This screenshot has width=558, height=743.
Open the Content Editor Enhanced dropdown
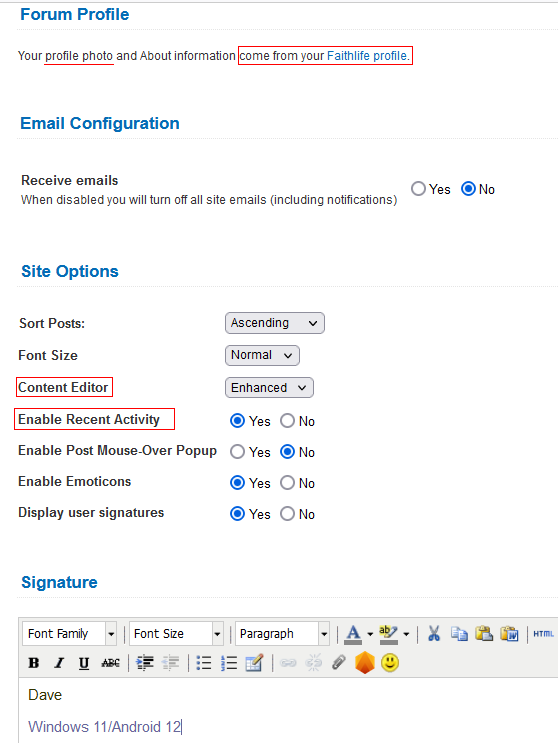tap(269, 388)
